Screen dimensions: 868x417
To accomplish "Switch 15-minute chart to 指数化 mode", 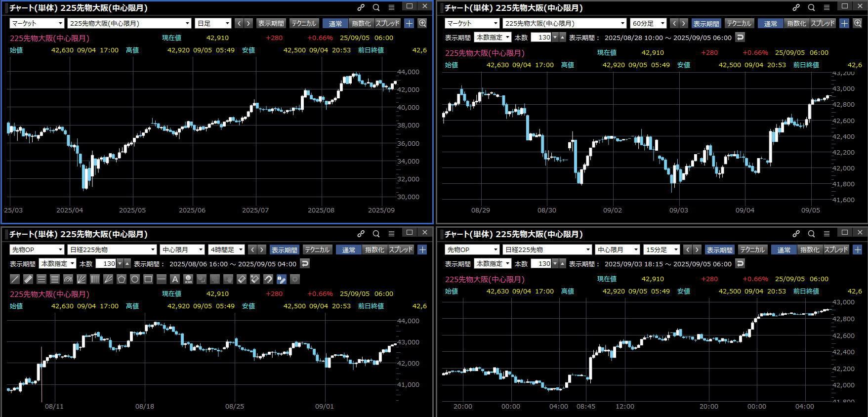I will point(809,250).
